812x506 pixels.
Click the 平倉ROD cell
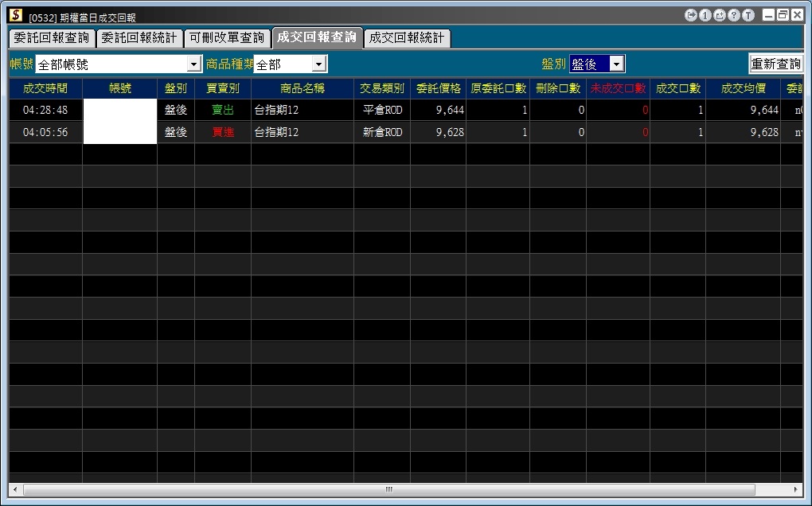382,110
